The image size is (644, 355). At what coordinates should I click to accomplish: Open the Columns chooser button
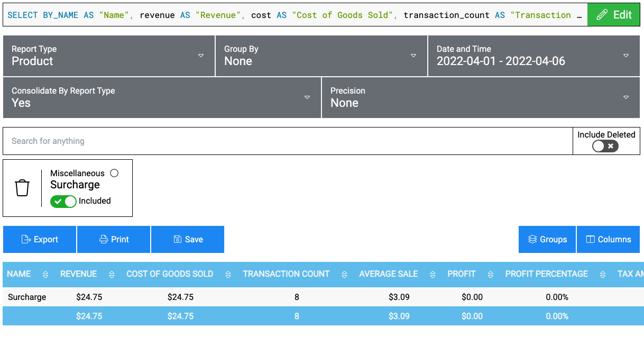point(608,240)
